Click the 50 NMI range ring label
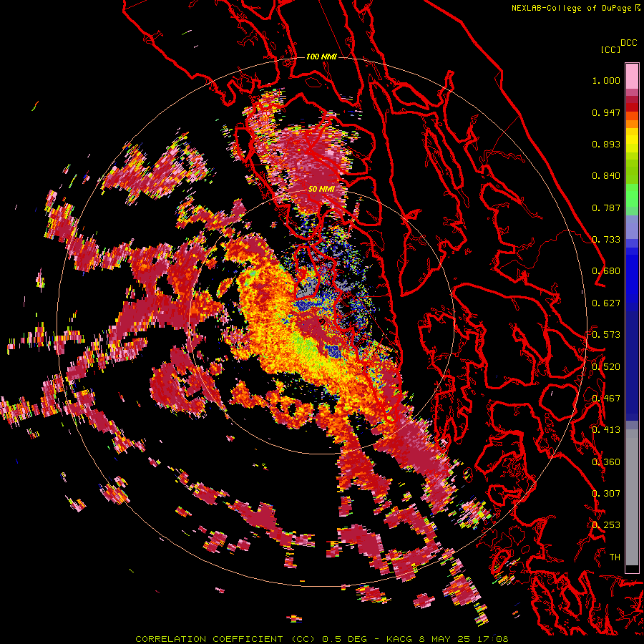This screenshot has height=644, width=644. click(321, 189)
